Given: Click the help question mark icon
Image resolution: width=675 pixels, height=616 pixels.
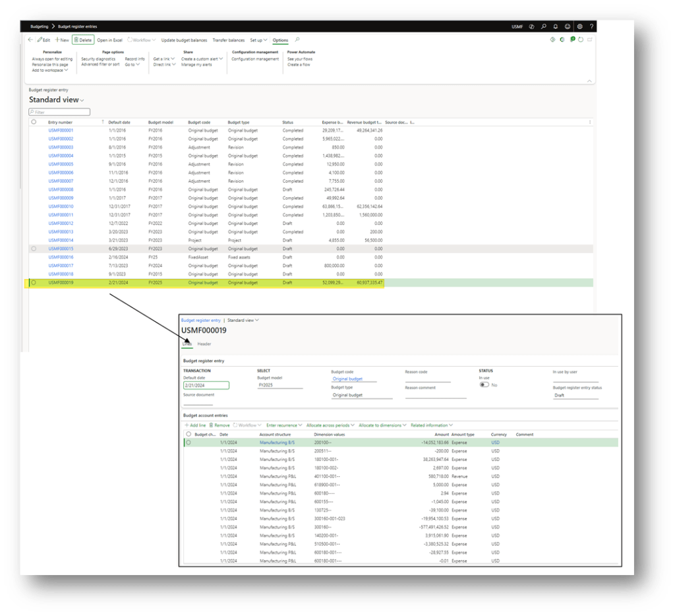Looking at the screenshot, I should [x=591, y=27].
